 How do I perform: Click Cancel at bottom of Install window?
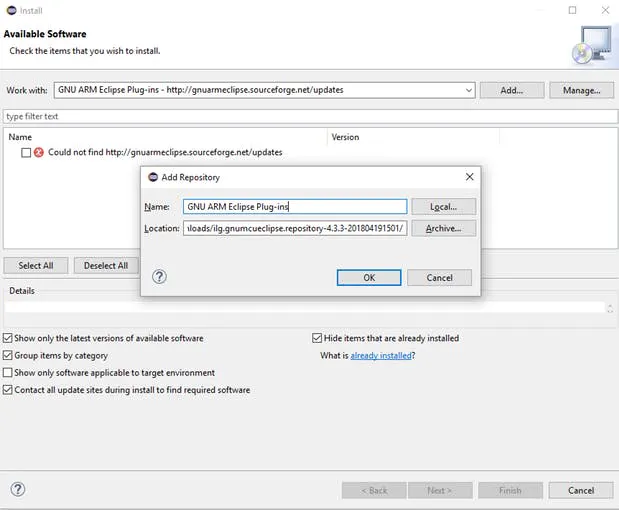(581, 491)
